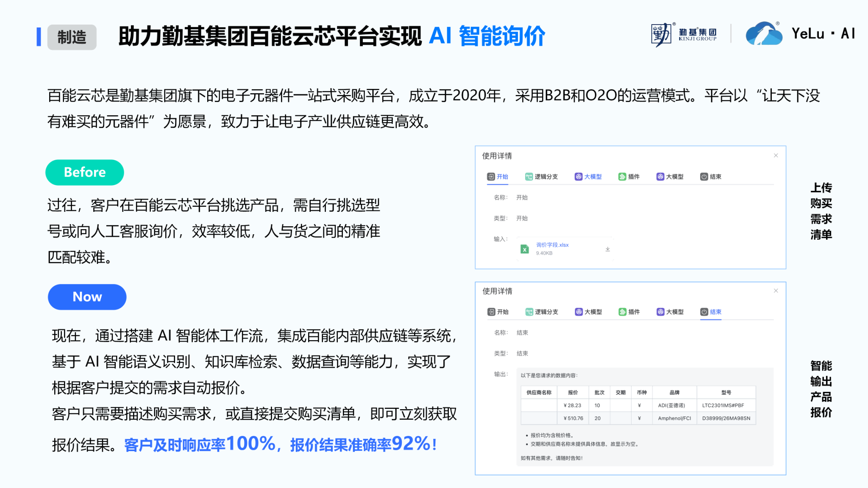Viewport: 868px width, 488px height.
Task: Click the 交期 column header
Action: (x=620, y=393)
